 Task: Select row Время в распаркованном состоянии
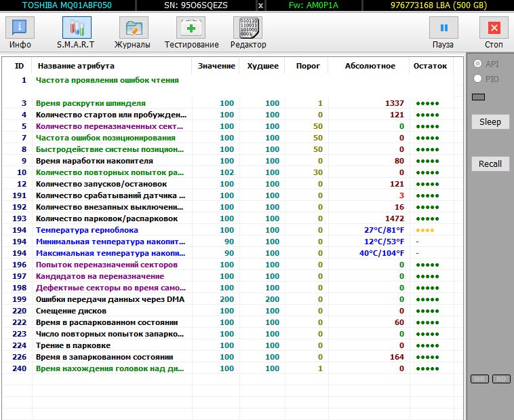coord(228,322)
